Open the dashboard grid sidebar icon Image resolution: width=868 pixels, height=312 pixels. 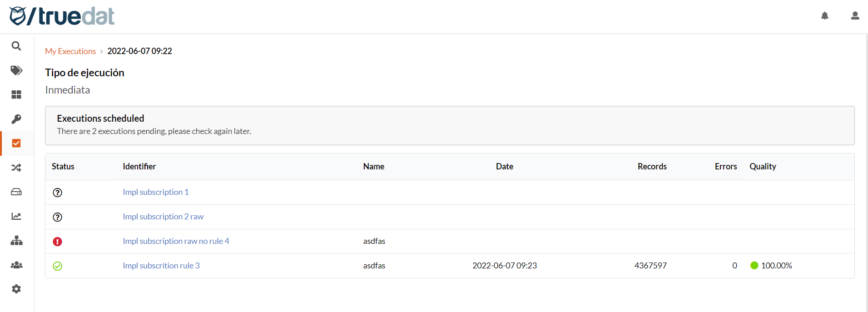[x=16, y=94]
